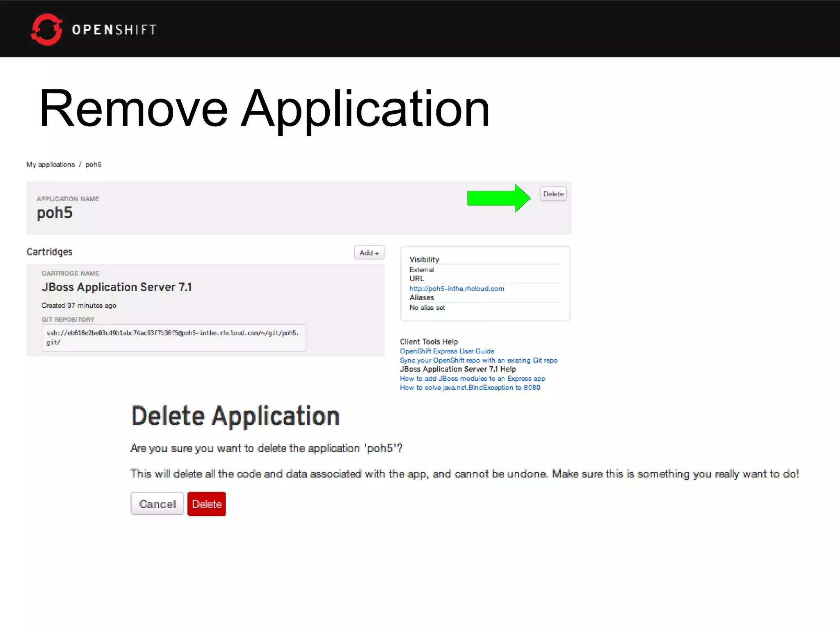Click the OPENSHIFT wordmark text

114,30
